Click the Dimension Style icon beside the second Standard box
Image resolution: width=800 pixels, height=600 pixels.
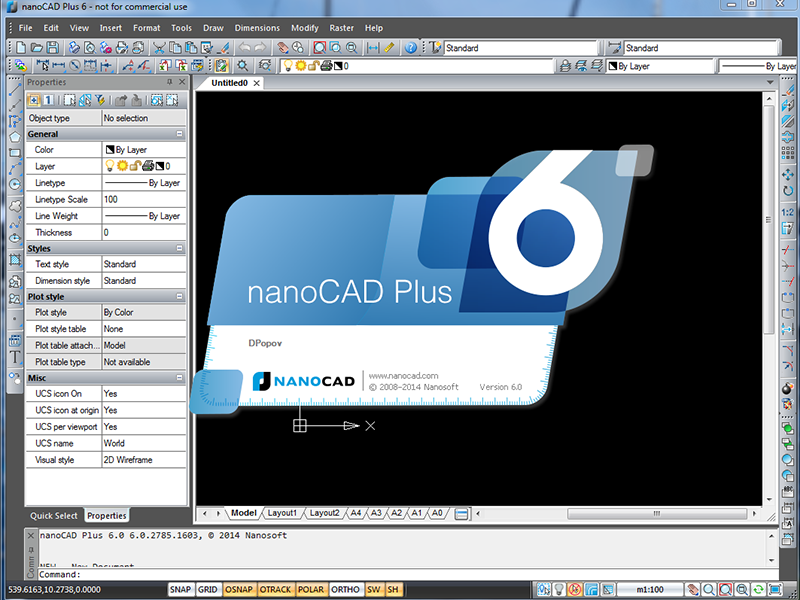614,48
